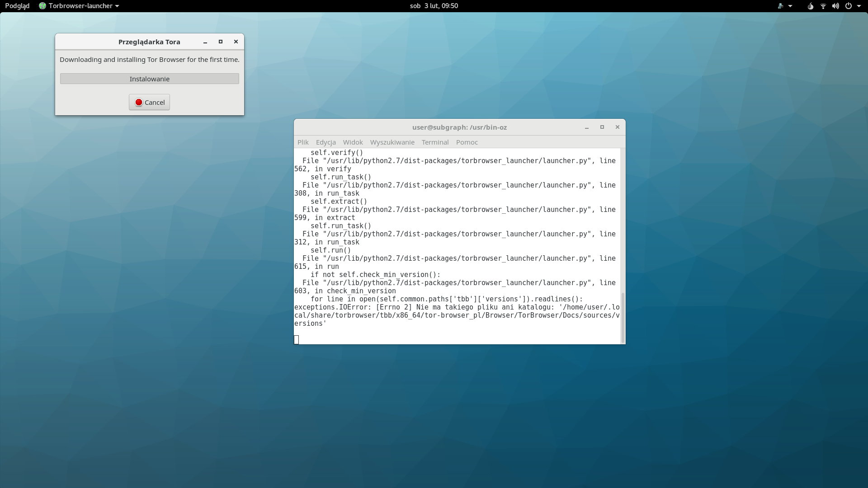868x488 pixels.
Task: Cancel the Tor Browser installation
Action: (149, 102)
